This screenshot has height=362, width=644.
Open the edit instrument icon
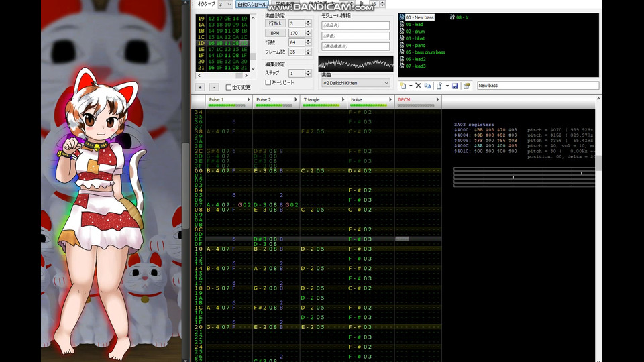click(467, 86)
